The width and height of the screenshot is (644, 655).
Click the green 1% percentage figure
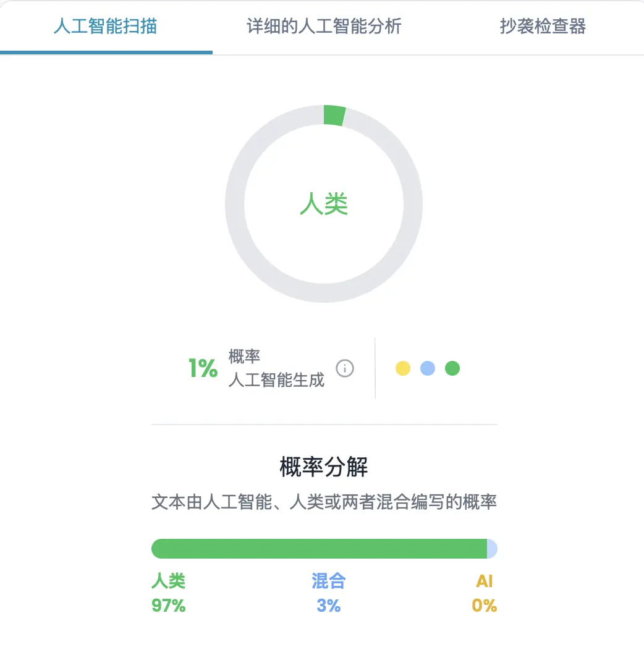pos(203,368)
